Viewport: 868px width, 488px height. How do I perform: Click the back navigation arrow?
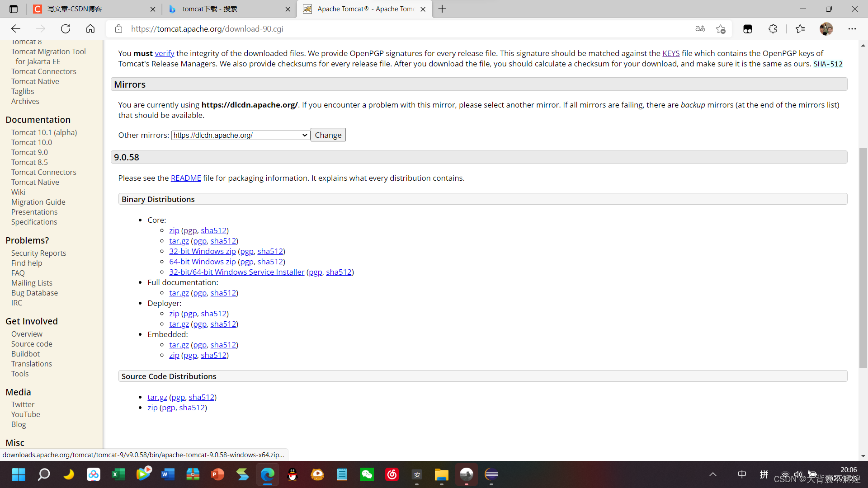16,29
